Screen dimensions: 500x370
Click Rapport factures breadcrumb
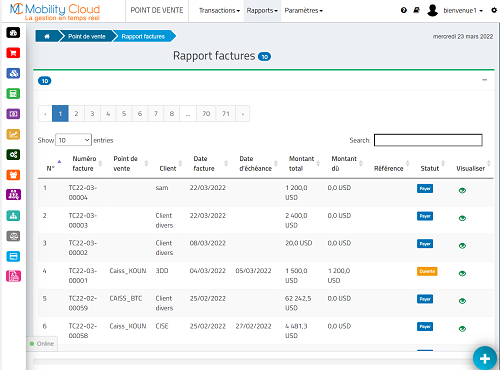pos(143,36)
